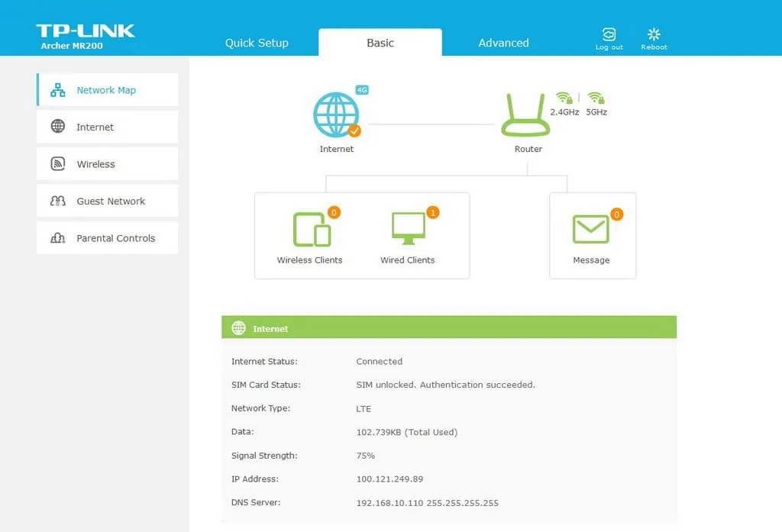The height and width of the screenshot is (532, 782).
Task: Click the TP-LINK logo
Action: (86, 32)
